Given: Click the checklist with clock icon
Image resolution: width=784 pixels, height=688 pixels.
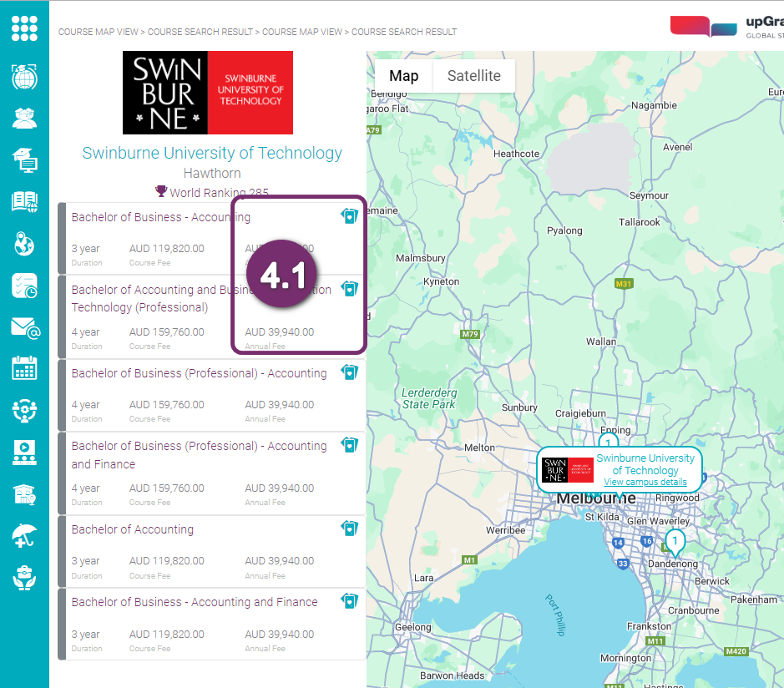Looking at the screenshot, I should [x=24, y=286].
